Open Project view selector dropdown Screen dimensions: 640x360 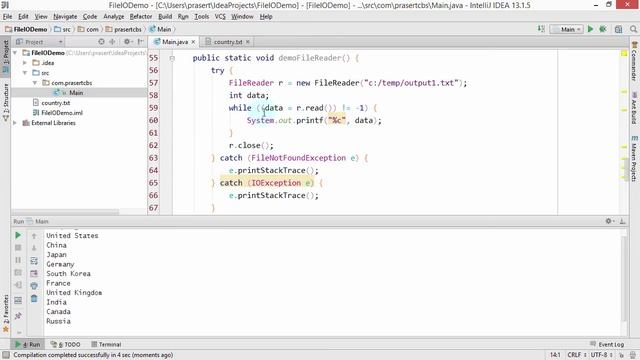tap(39, 42)
